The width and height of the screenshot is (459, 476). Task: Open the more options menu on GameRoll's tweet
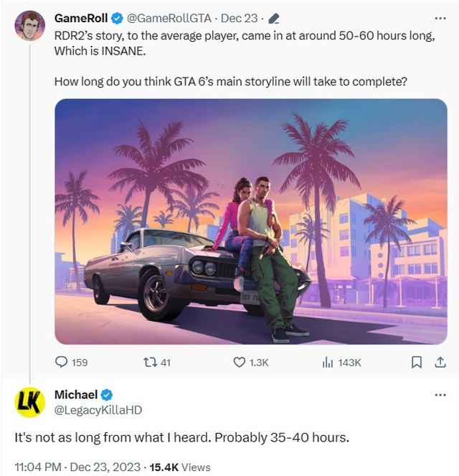(x=440, y=19)
